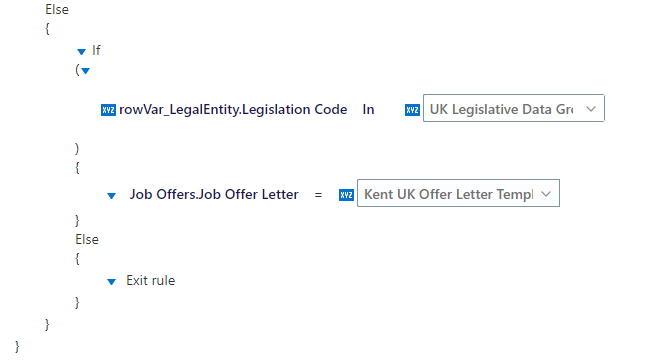The height and width of the screenshot is (361, 652).
Task: Click the blue triangle after the opening parenthesis
Action: tap(86, 71)
